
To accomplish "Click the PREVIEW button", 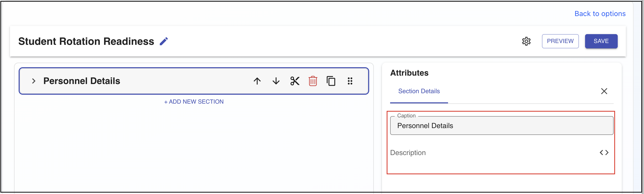I will click(x=560, y=41).
